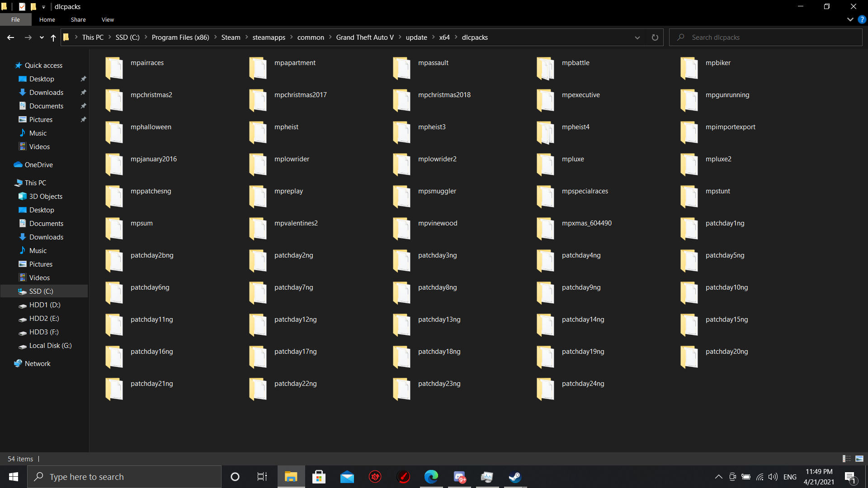Click the Up one level arrow

pos(53,38)
